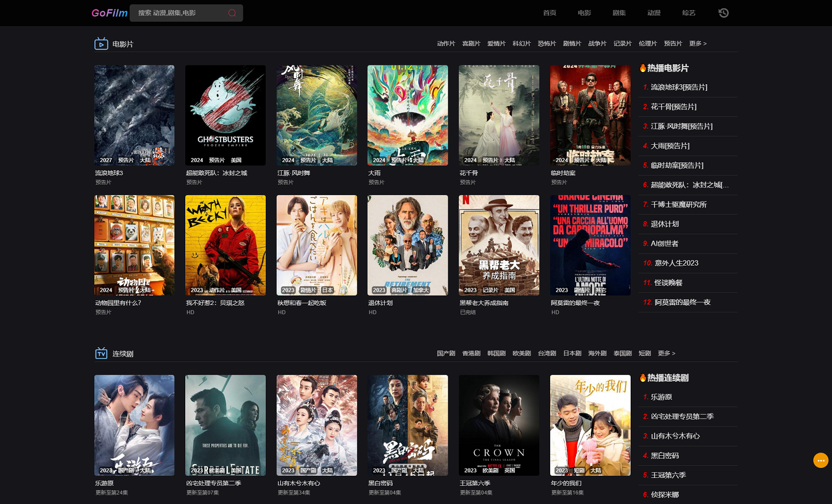The height and width of the screenshot is (504, 832).
Task: Click the search magnifier icon
Action: click(232, 13)
